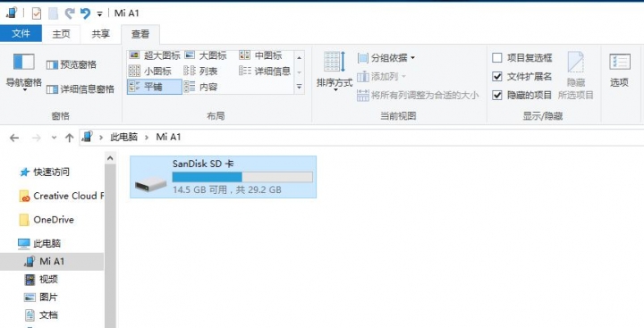This screenshot has width=644, height=328.
Task: Open OneDrive in the navigation pane
Action: pos(47,220)
